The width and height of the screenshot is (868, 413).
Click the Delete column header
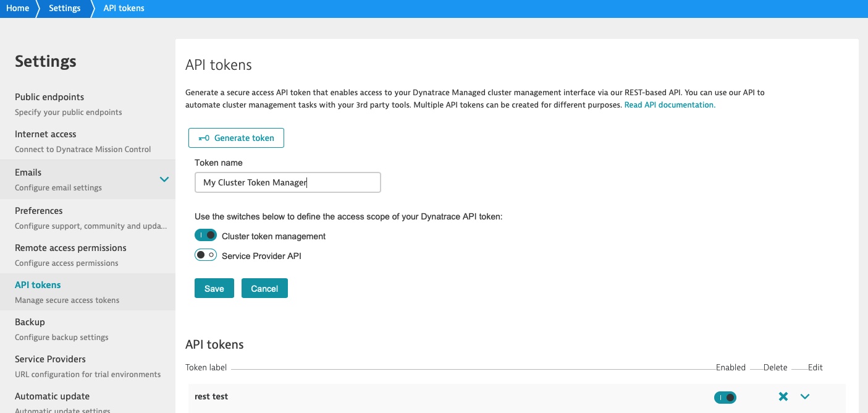tap(775, 367)
